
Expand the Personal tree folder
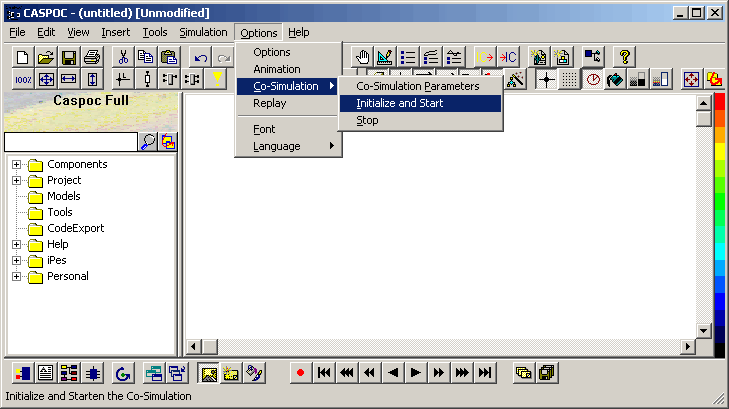(16, 277)
